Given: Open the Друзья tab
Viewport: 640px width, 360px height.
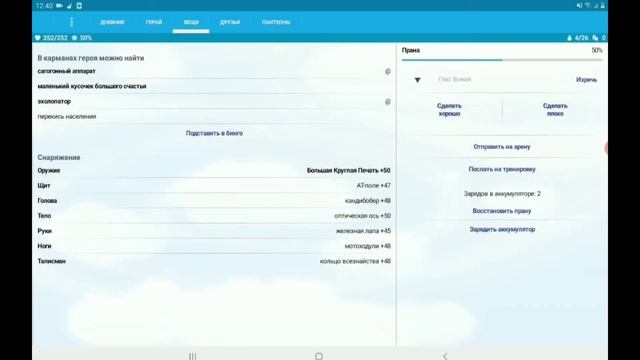Looking at the screenshot, I should [x=230, y=22].
